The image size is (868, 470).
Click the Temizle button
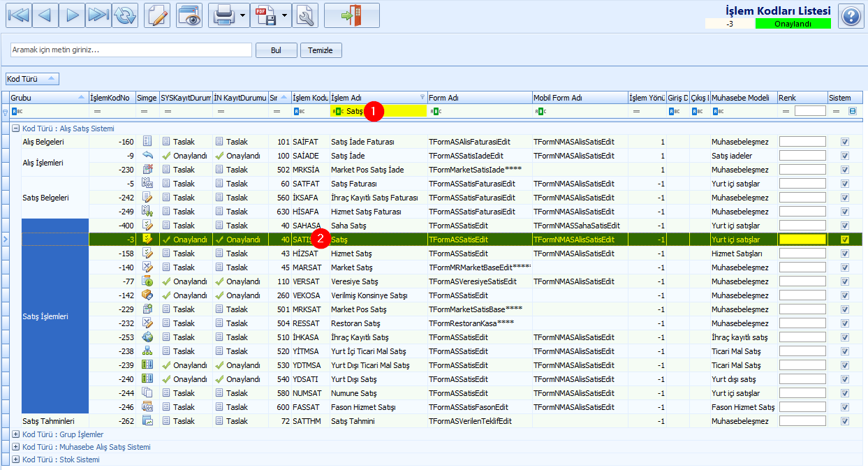click(321, 50)
